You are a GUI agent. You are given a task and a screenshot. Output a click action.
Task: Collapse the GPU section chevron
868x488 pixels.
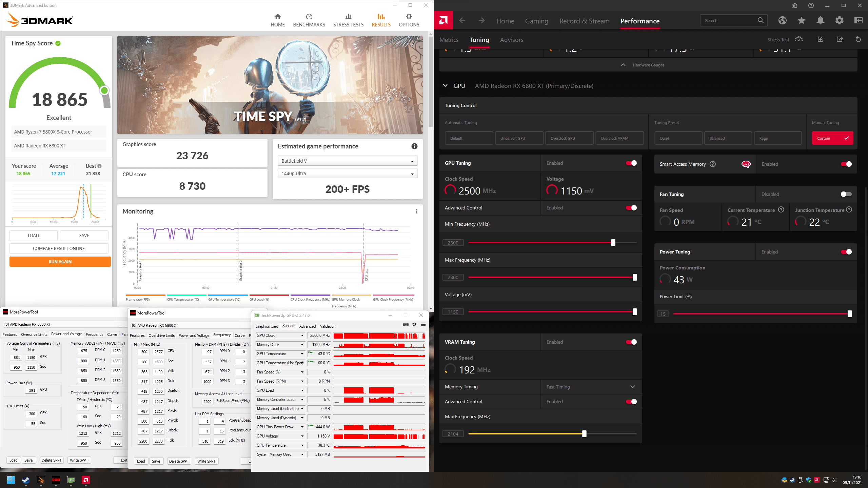pos(445,86)
